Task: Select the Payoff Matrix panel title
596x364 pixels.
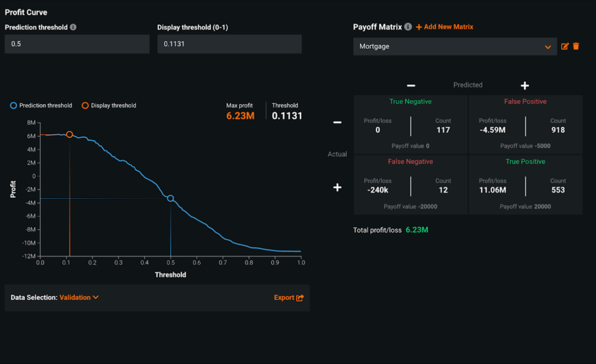Action: click(376, 27)
